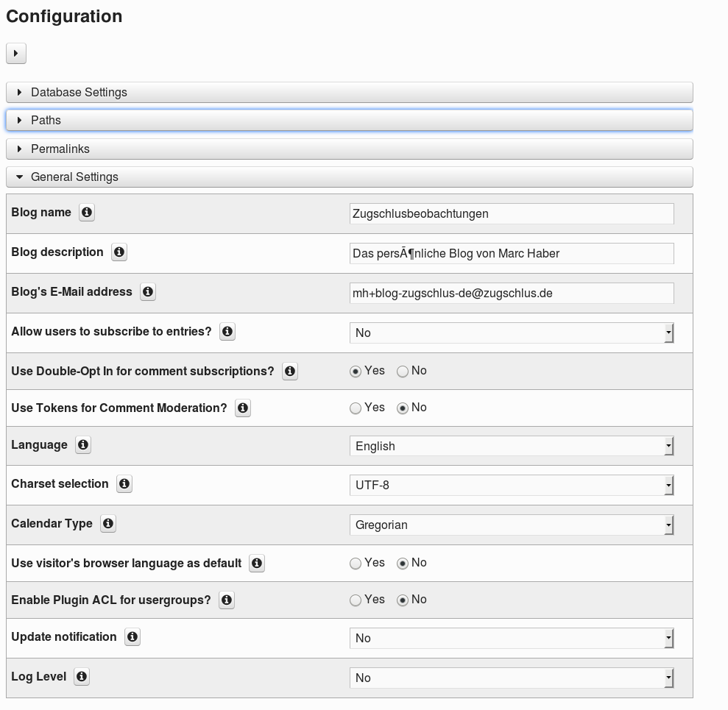The width and height of the screenshot is (728, 710).
Task: Open the Blog name info tooltip icon
Action: 86,213
